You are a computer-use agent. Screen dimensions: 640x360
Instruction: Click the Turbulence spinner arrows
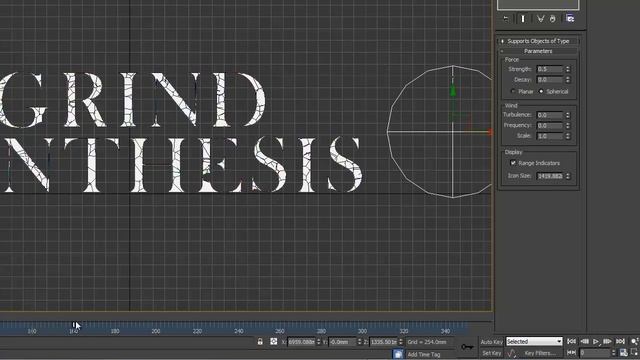coord(568,115)
